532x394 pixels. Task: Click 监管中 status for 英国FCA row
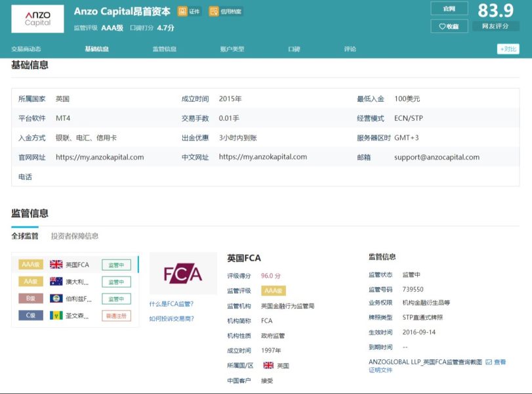click(x=116, y=265)
